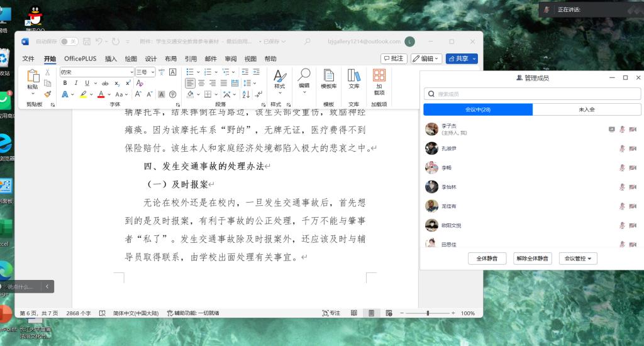
Task: Center-align the paragraph text
Action: (x=201, y=83)
